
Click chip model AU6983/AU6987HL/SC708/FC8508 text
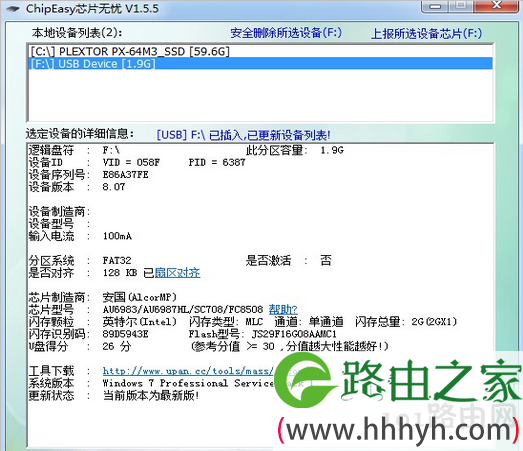[x=183, y=310]
